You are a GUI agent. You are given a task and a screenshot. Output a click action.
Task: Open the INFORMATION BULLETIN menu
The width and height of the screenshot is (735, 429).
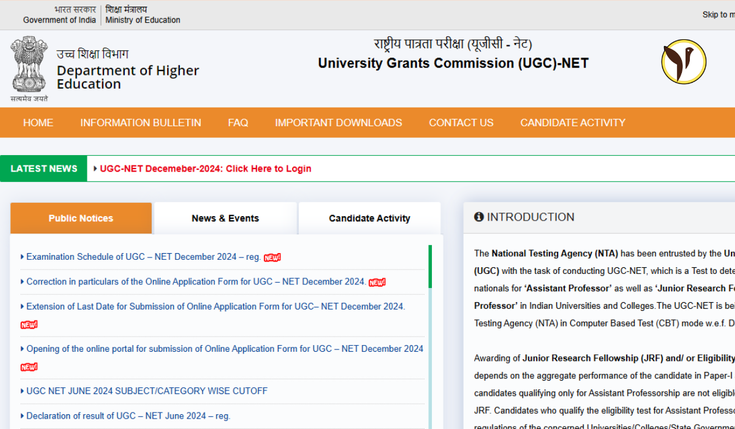tap(141, 123)
